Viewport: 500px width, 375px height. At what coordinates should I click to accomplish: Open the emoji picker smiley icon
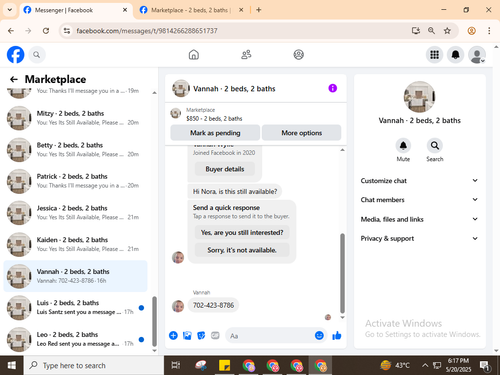(319, 335)
